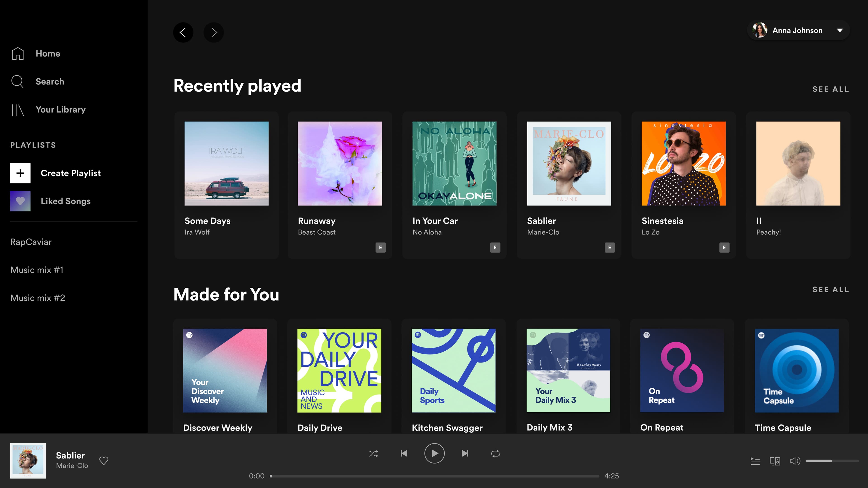Screen dimensions: 868x488
Task: Click the song progress bar
Action: (x=434, y=476)
